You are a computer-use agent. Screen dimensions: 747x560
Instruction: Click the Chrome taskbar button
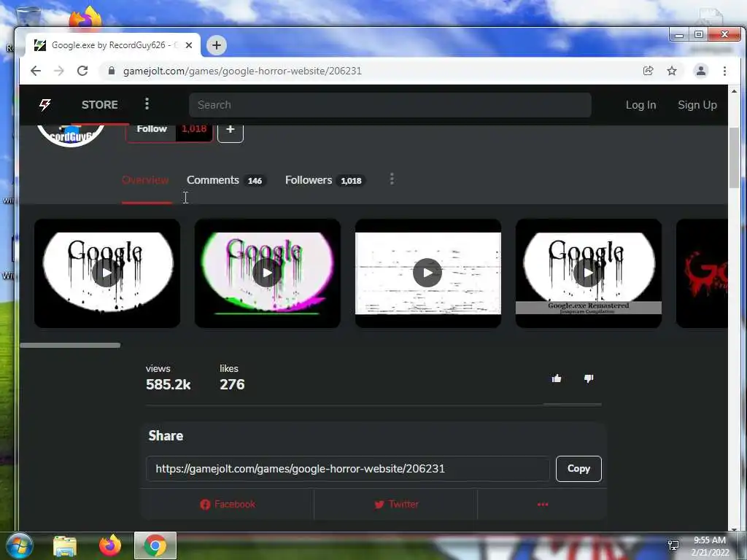[155, 545]
